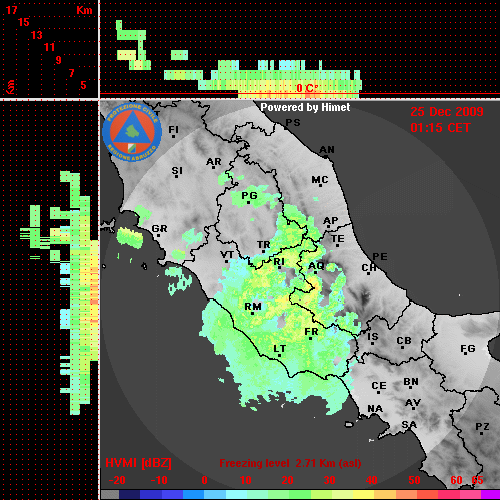This screenshot has height=500, width=500.
Task: Click the '9' km height label
Action: point(59,60)
